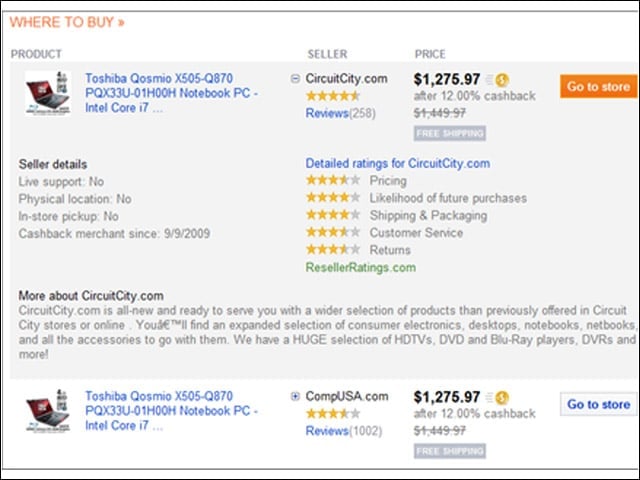This screenshot has height=480, width=640.
Task: Click the CompUSA.com star rating
Action: (333, 414)
